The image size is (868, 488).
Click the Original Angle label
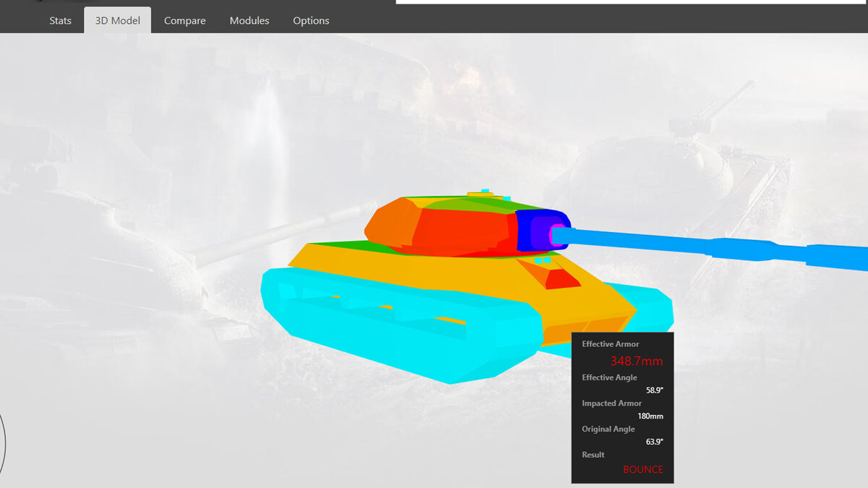608,429
